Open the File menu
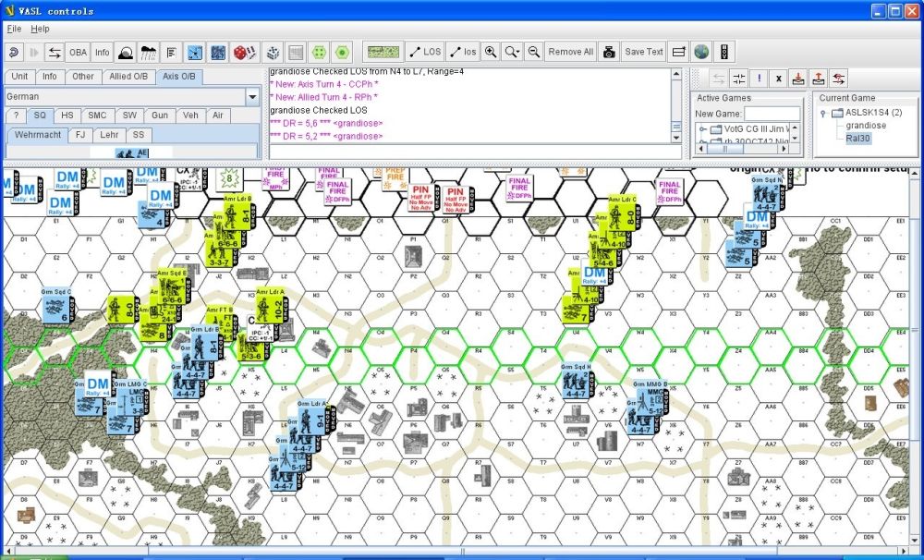The image size is (924, 560). click(x=14, y=29)
